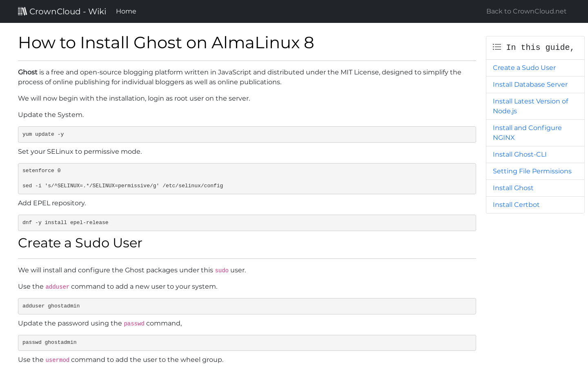Click the list icon beside 'In this guide,'

pyautogui.click(x=497, y=47)
